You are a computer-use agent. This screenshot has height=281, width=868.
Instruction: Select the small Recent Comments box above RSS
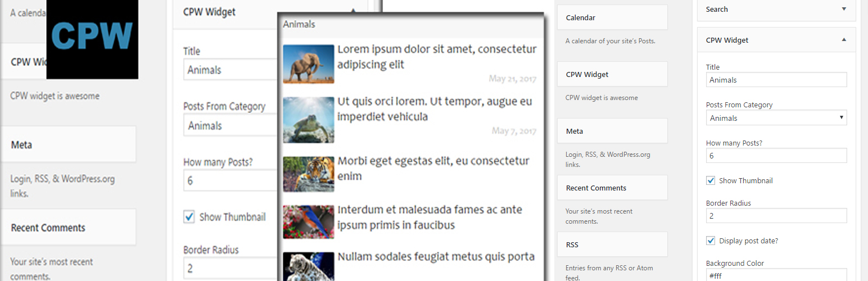pyautogui.click(x=612, y=188)
